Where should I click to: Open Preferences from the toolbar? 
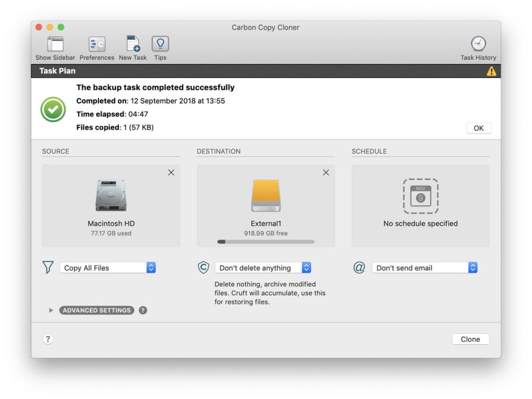(97, 44)
